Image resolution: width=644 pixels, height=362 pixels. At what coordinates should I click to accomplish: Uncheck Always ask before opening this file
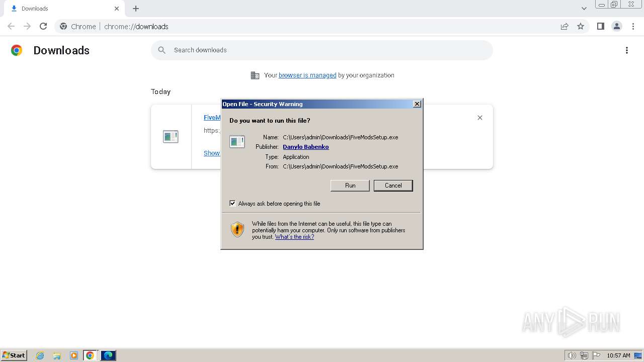[232, 203]
